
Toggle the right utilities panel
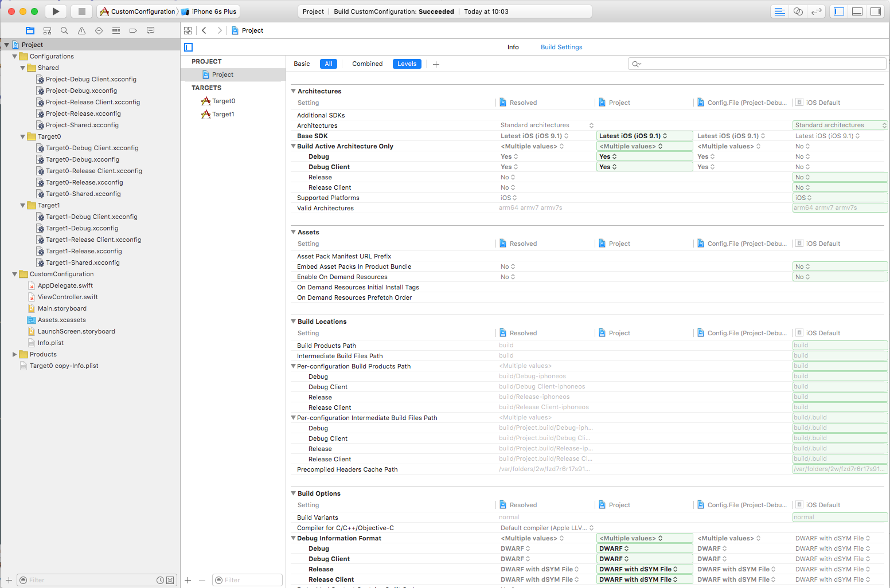(875, 11)
